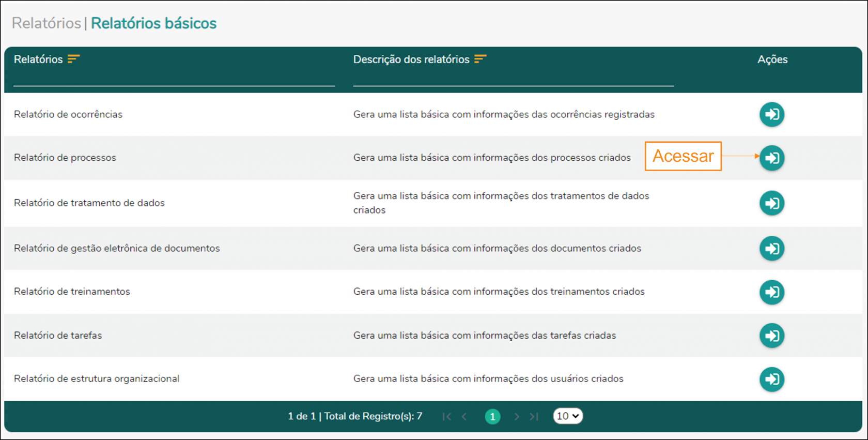Go to previous page arrow
868x440 pixels.
[464, 416]
